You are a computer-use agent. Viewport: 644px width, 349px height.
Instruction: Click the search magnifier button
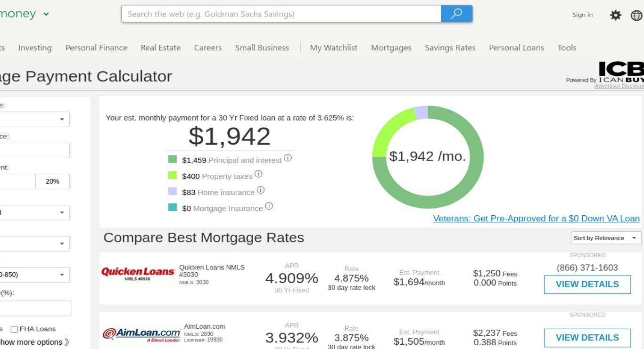tap(456, 14)
